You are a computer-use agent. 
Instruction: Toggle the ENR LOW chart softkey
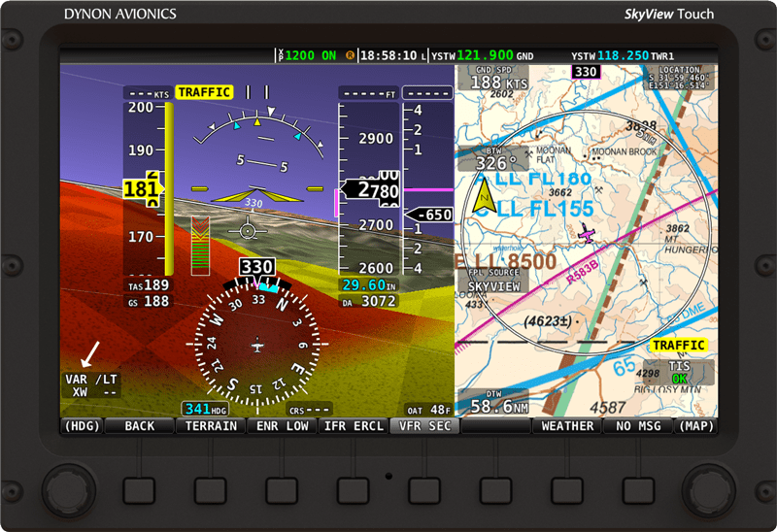[x=282, y=426]
